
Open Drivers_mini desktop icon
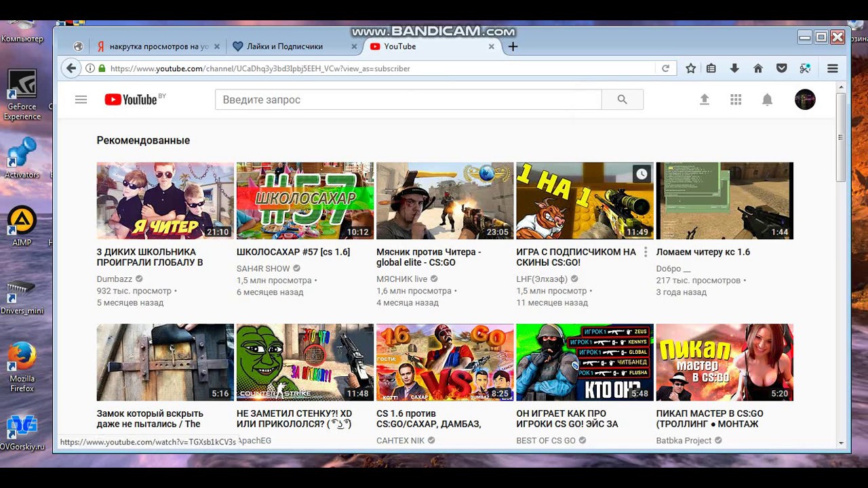tap(22, 296)
